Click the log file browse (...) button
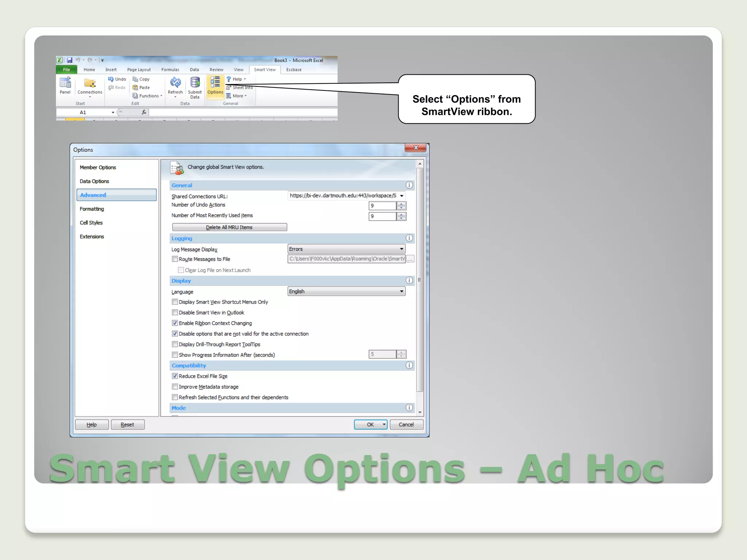The image size is (747, 560). point(410,259)
